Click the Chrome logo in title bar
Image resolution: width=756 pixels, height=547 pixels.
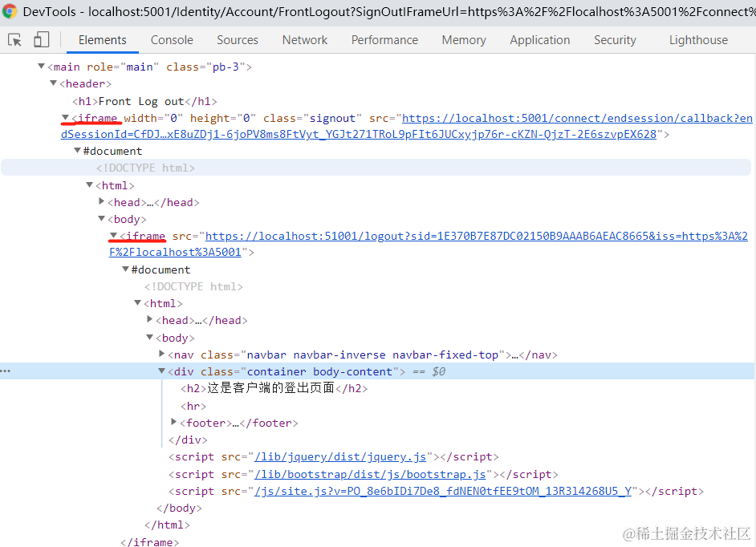pyautogui.click(x=9, y=11)
